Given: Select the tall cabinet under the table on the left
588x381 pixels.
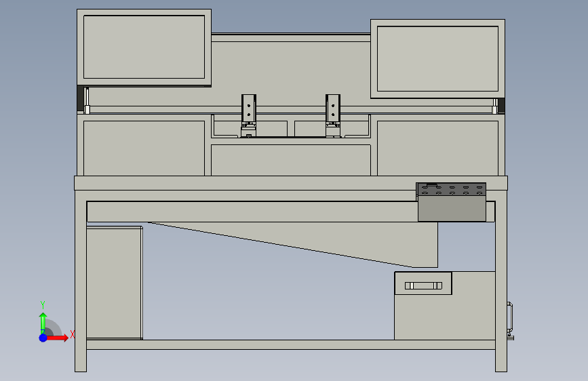Looking at the screenshot, I should (115, 283).
